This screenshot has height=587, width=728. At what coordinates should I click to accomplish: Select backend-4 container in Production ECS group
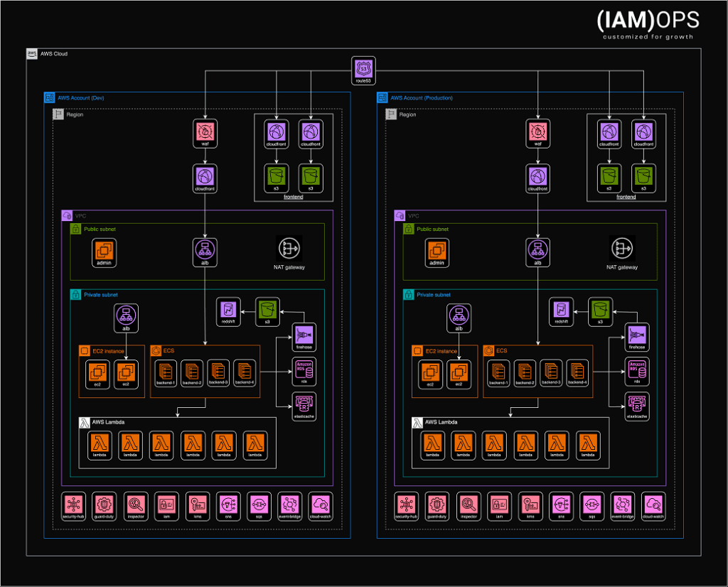(577, 371)
